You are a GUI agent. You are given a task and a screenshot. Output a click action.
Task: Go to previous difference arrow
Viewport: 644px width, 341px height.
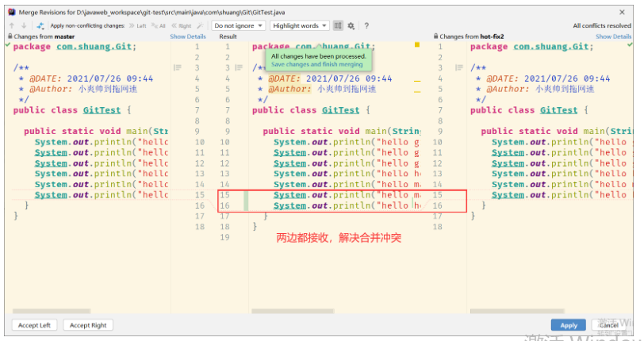pyautogui.click(x=12, y=25)
